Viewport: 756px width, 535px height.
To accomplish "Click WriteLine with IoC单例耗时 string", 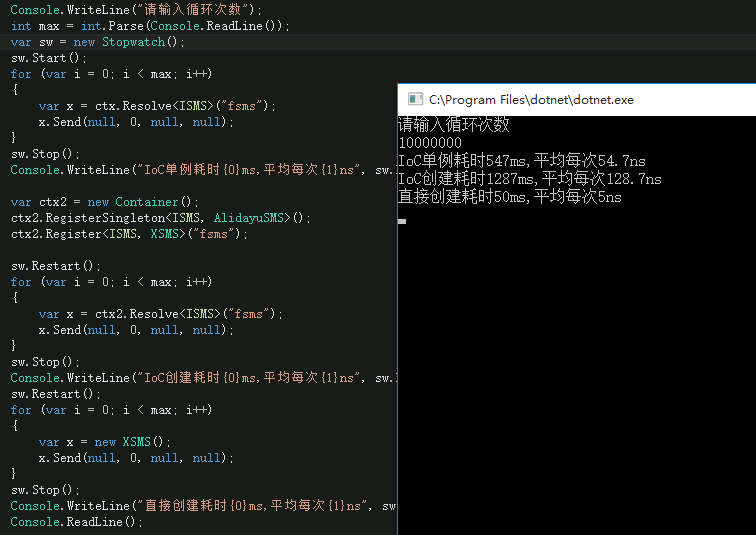I will click(203, 170).
